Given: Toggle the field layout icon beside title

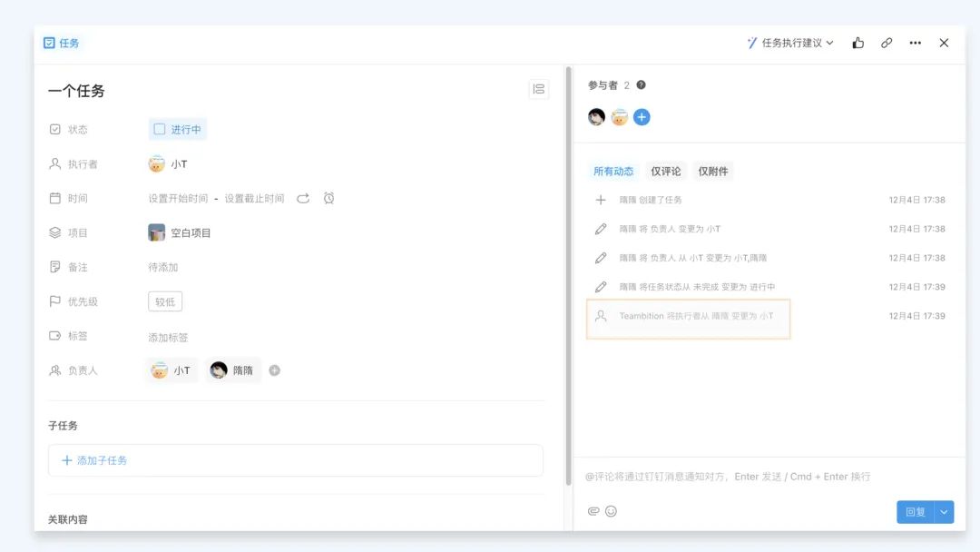Looking at the screenshot, I should [x=538, y=89].
